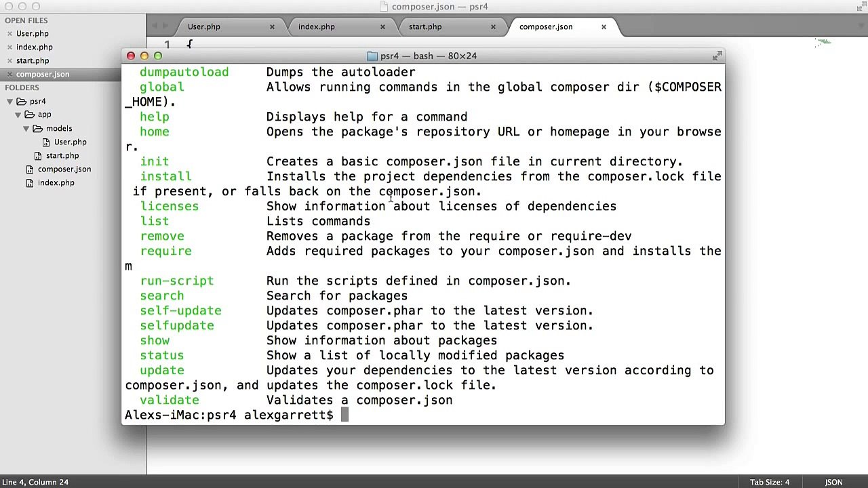Click the models folder icon
868x488 pixels.
(x=37, y=128)
